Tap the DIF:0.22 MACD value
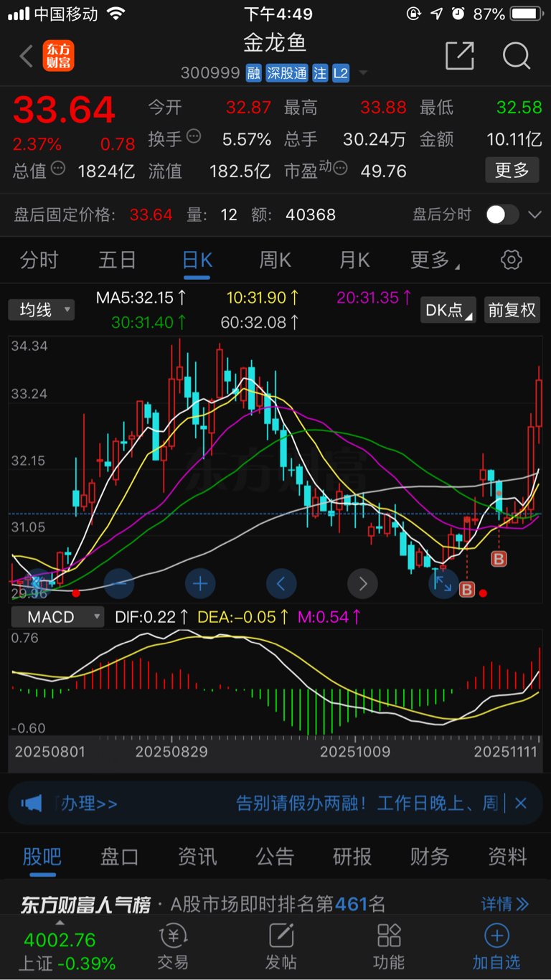Image resolution: width=551 pixels, height=980 pixels. point(150,617)
